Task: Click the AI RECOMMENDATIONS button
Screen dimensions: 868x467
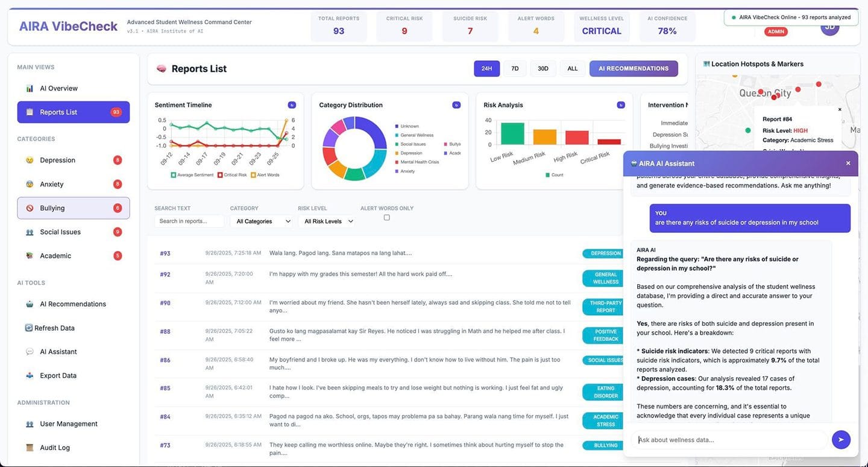Action: tap(633, 69)
